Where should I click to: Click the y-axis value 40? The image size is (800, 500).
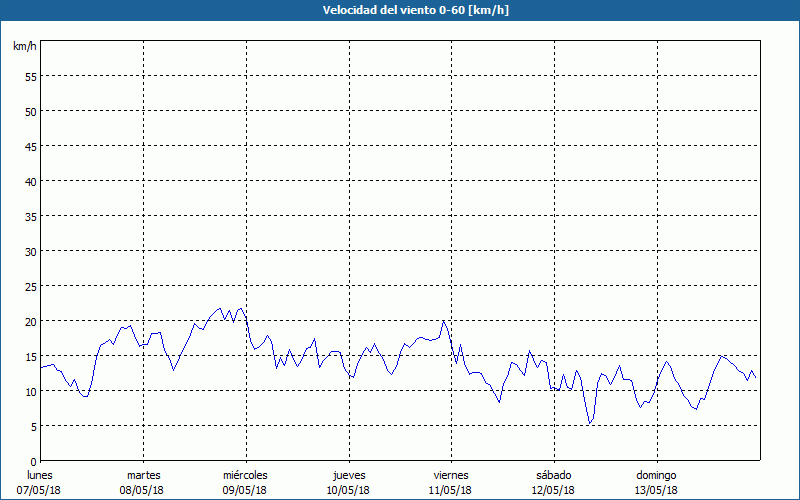click(31, 182)
